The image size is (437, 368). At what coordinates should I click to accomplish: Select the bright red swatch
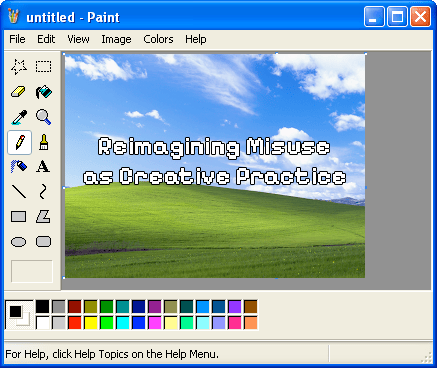75,323
